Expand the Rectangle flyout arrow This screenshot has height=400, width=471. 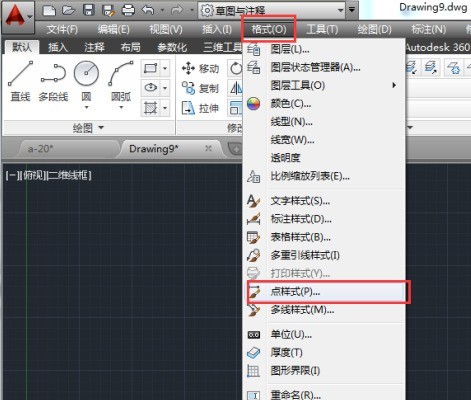click(165, 69)
